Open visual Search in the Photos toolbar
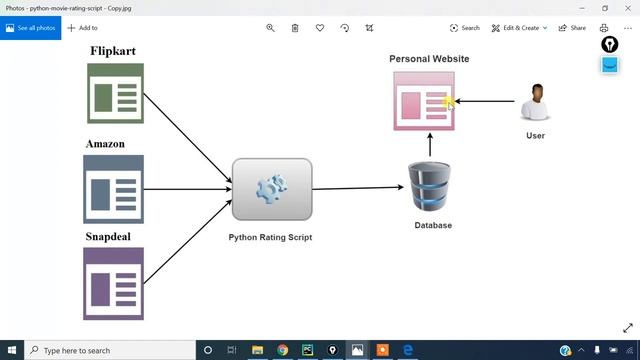The image size is (640, 360). tap(464, 28)
